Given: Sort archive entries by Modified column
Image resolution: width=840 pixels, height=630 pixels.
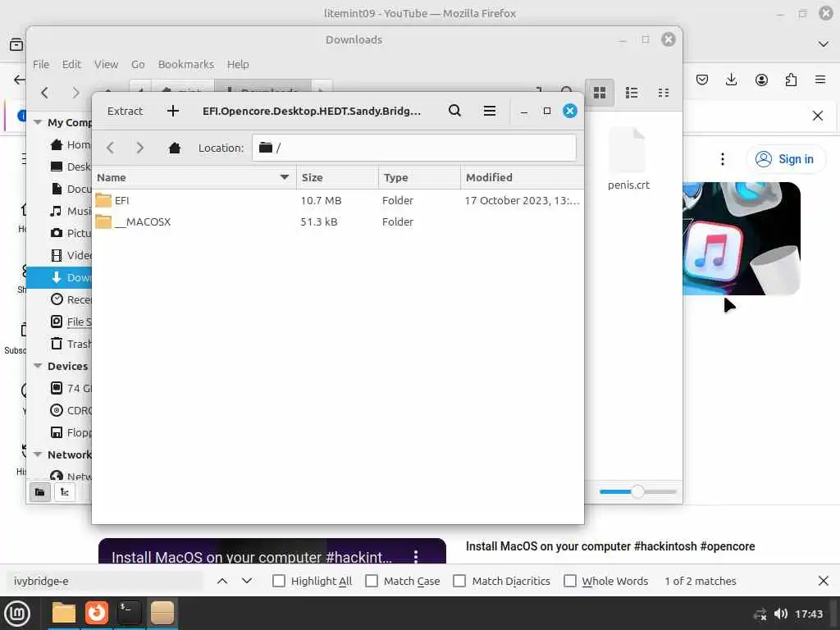Looking at the screenshot, I should pyautogui.click(x=522, y=177).
